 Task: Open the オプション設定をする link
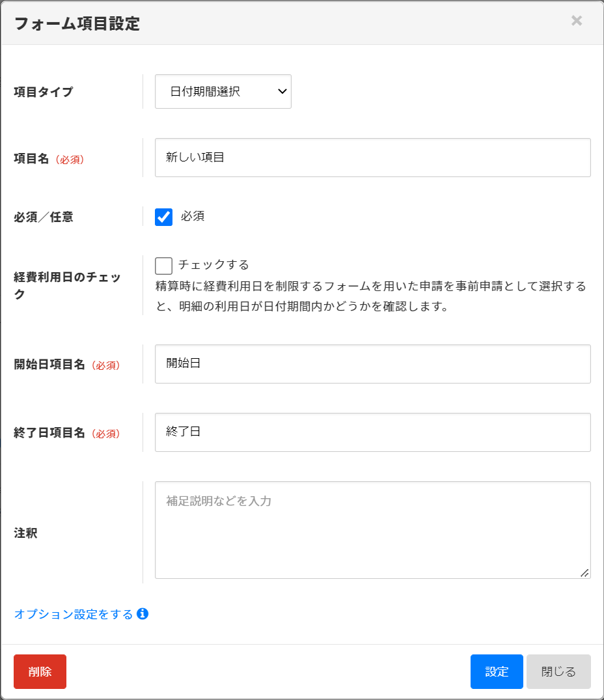(x=74, y=614)
